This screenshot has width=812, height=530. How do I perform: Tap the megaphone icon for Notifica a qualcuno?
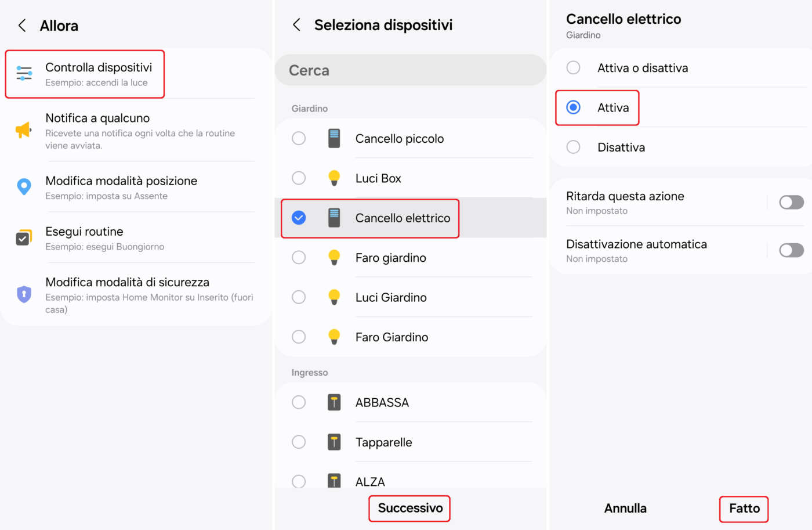tap(23, 130)
